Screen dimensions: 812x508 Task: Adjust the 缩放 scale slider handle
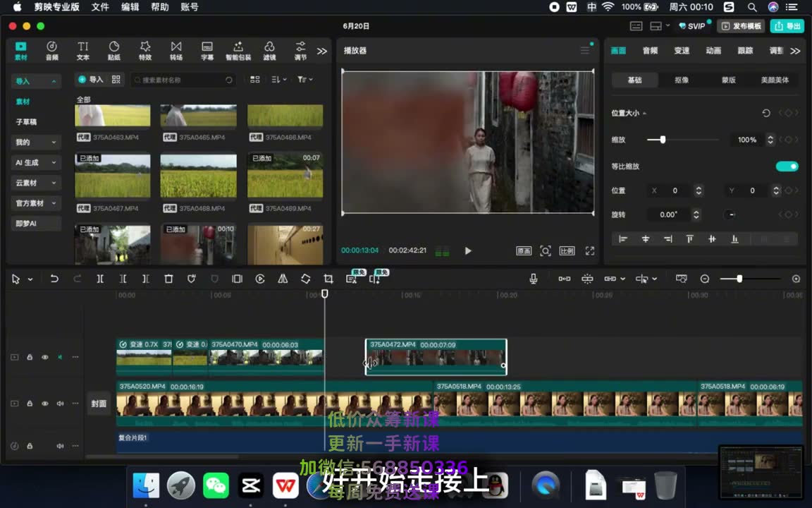click(x=663, y=140)
